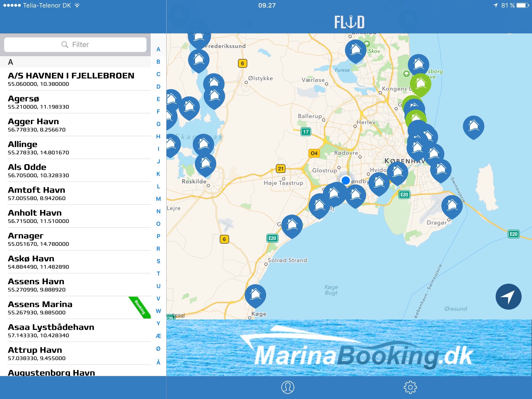Click the Filter search field

click(x=75, y=45)
